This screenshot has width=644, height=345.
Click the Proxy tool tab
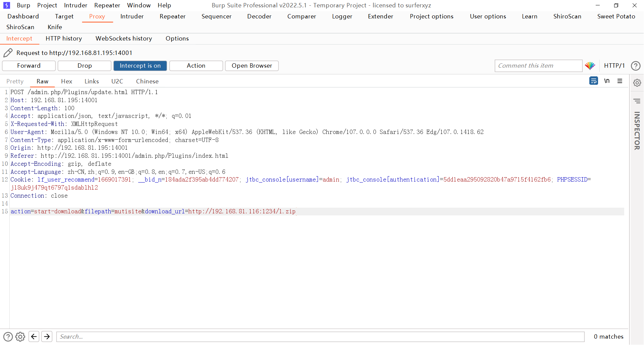(x=97, y=16)
